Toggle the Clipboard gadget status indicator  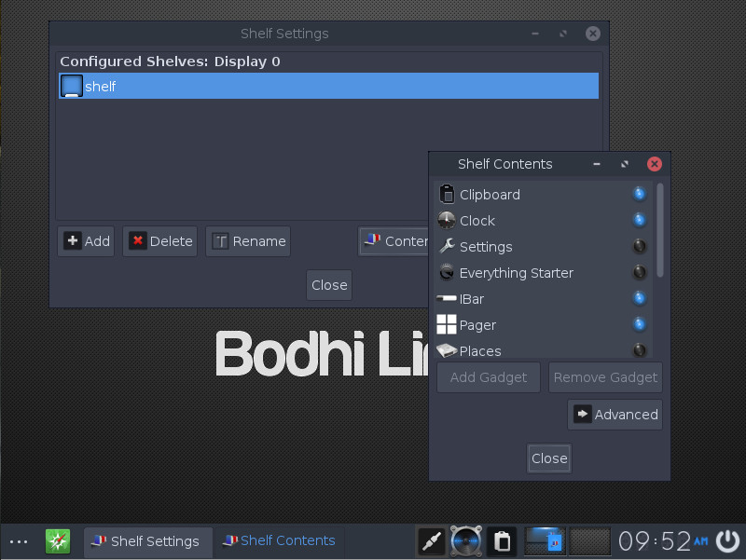640,194
